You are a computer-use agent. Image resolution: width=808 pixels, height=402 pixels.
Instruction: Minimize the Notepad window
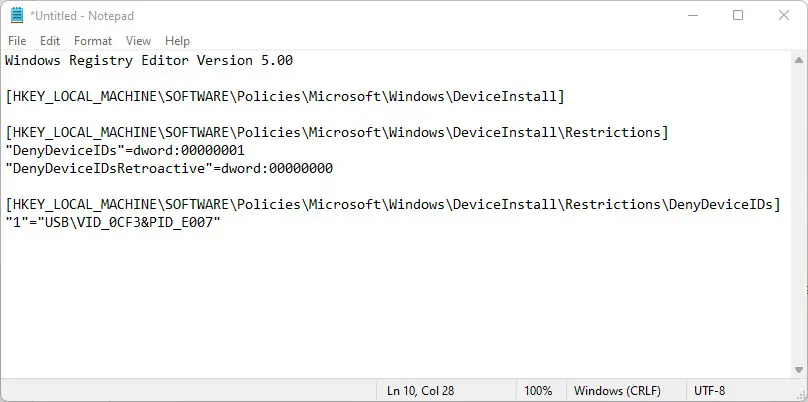click(693, 15)
